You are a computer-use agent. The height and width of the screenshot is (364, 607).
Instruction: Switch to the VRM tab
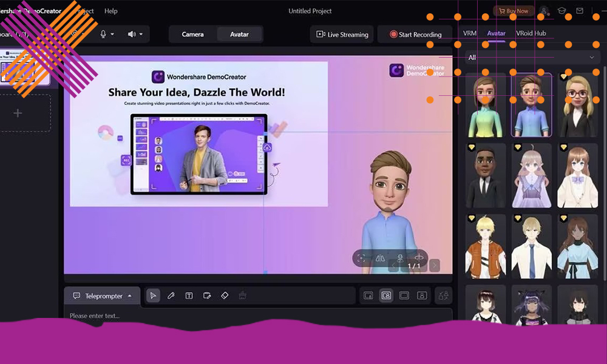[470, 33]
